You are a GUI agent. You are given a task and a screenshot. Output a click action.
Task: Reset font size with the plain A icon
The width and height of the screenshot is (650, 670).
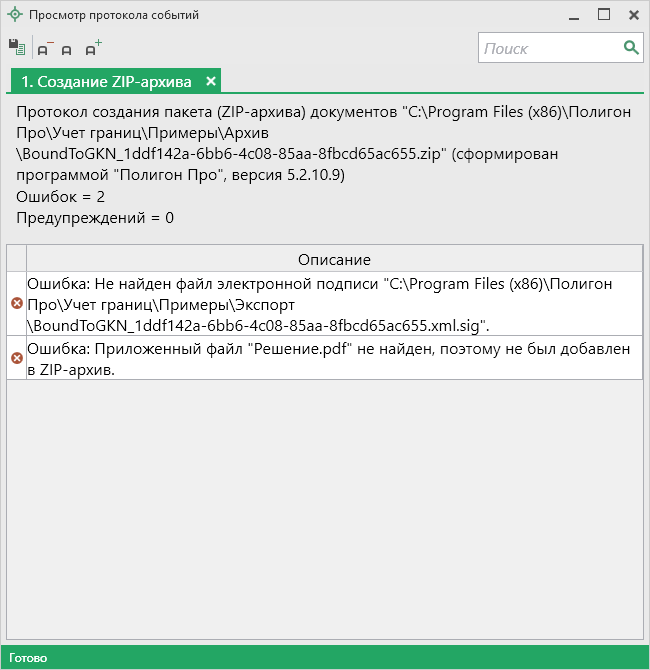[x=67, y=49]
